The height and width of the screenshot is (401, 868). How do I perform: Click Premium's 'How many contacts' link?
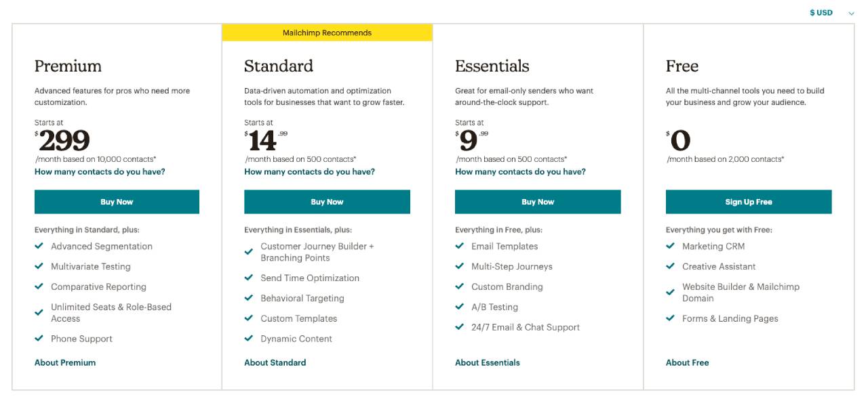coord(100,171)
